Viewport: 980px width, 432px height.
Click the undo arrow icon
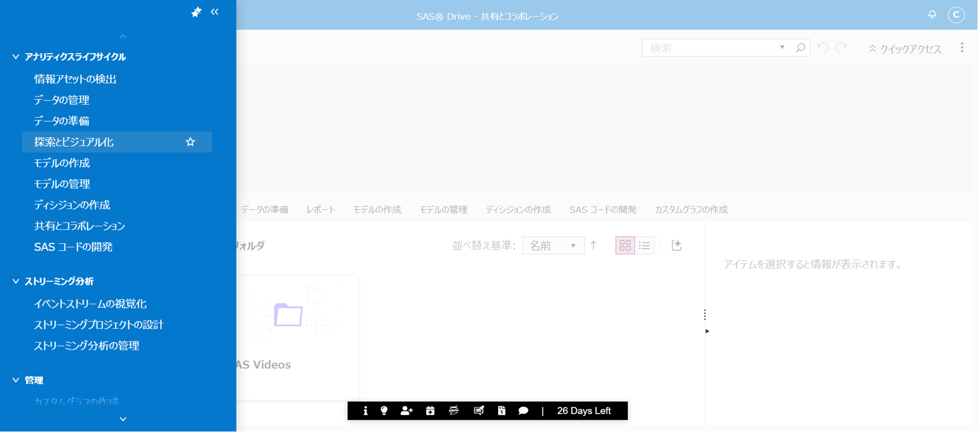pyautogui.click(x=822, y=48)
